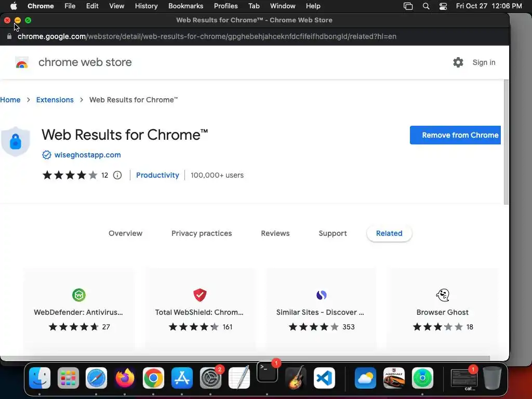Select the Related tab
Screen dimensions: 532x399
389,233
